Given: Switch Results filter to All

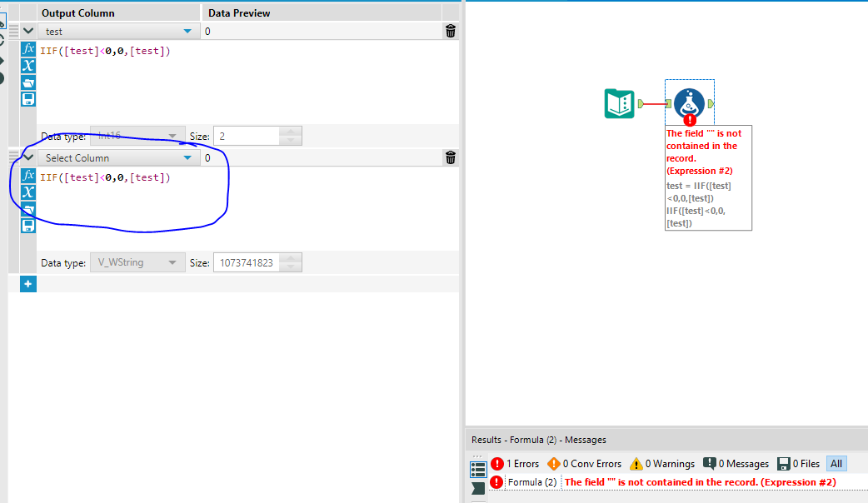Looking at the screenshot, I should coord(836,463).
